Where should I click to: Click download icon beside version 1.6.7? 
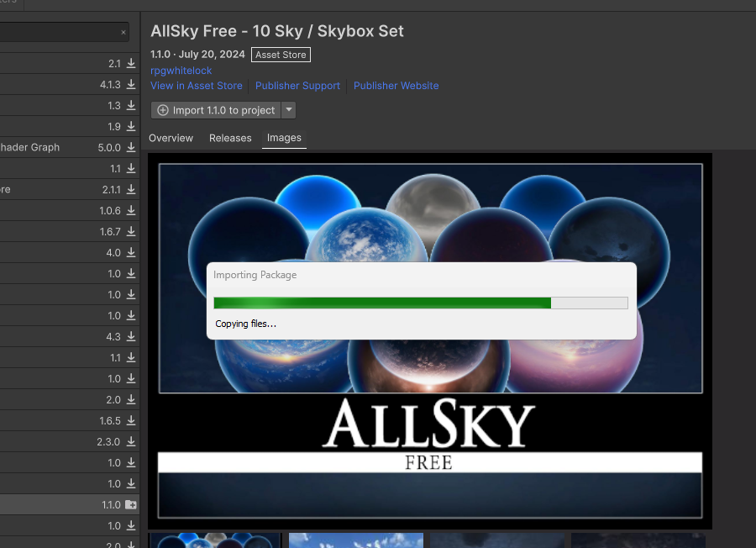click(131, 231)
